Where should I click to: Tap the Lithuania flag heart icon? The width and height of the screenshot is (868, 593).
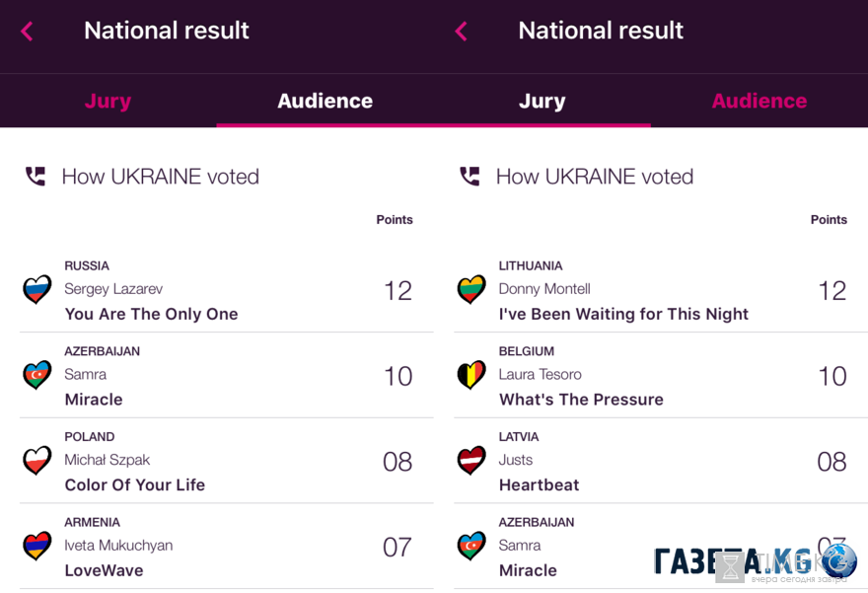click(x=471, y=289)
